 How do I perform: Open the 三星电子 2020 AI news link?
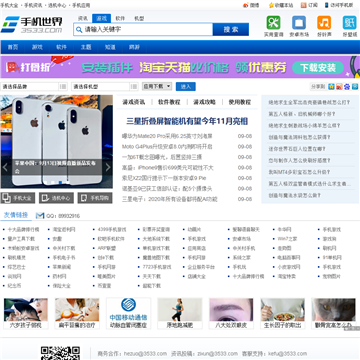click(x=170, y=199)
